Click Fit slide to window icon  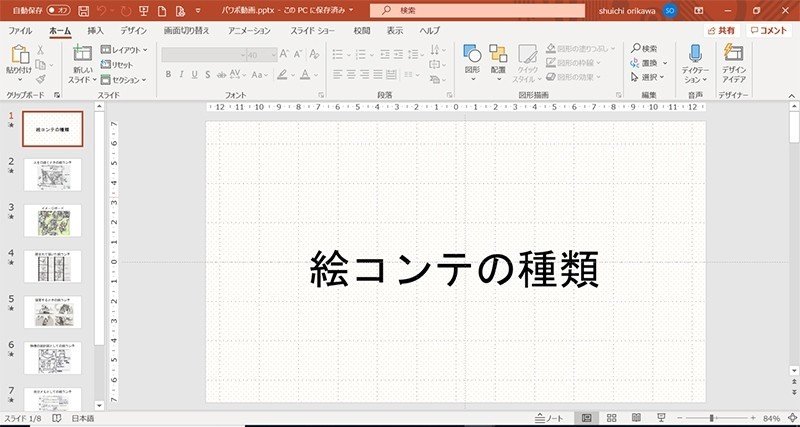[x=792, y=418]
